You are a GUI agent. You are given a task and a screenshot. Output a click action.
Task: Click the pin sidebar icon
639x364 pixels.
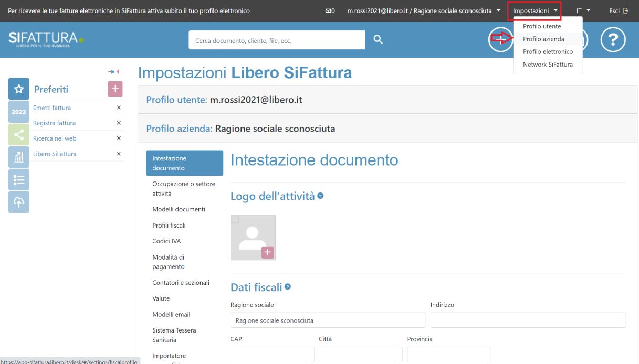click(x=111, y=71)
